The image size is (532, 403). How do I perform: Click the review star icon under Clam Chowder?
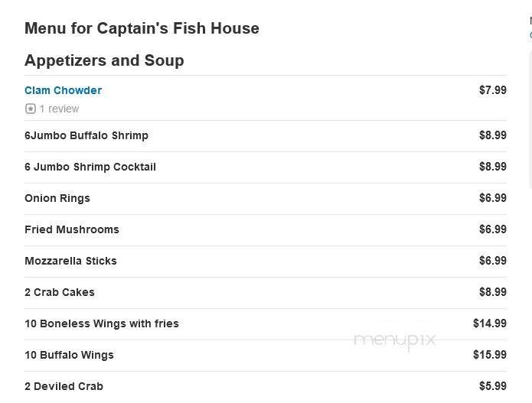tap(31, 109)
